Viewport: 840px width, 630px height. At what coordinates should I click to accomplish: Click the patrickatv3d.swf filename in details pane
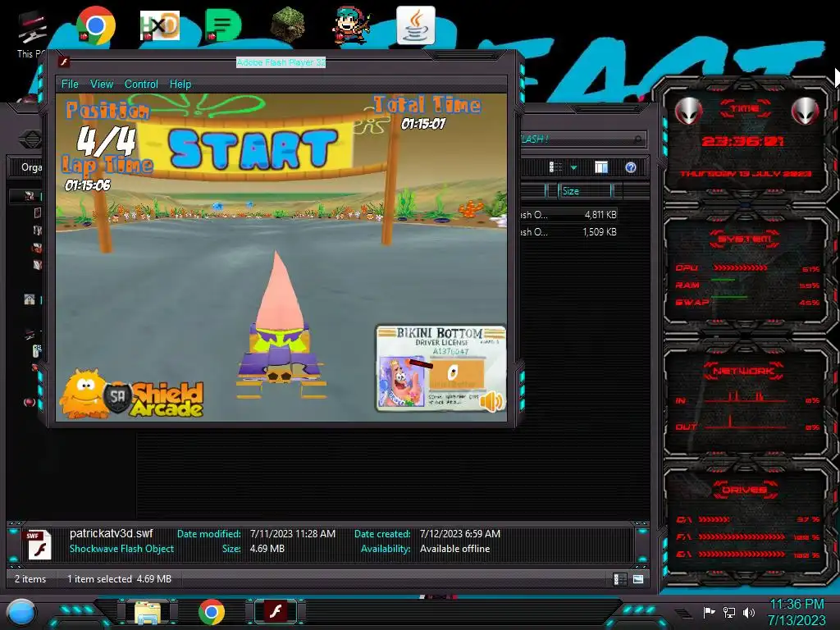tap(111, 533)
